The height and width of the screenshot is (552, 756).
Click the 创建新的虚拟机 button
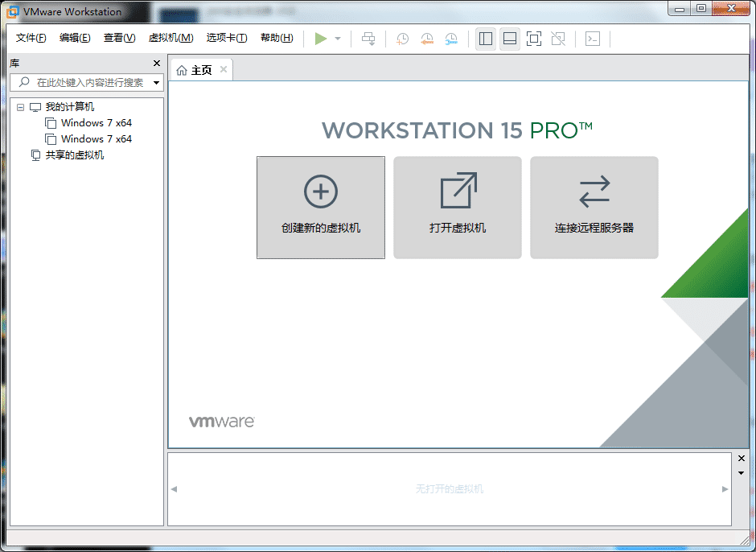click(x=321, y=208)
